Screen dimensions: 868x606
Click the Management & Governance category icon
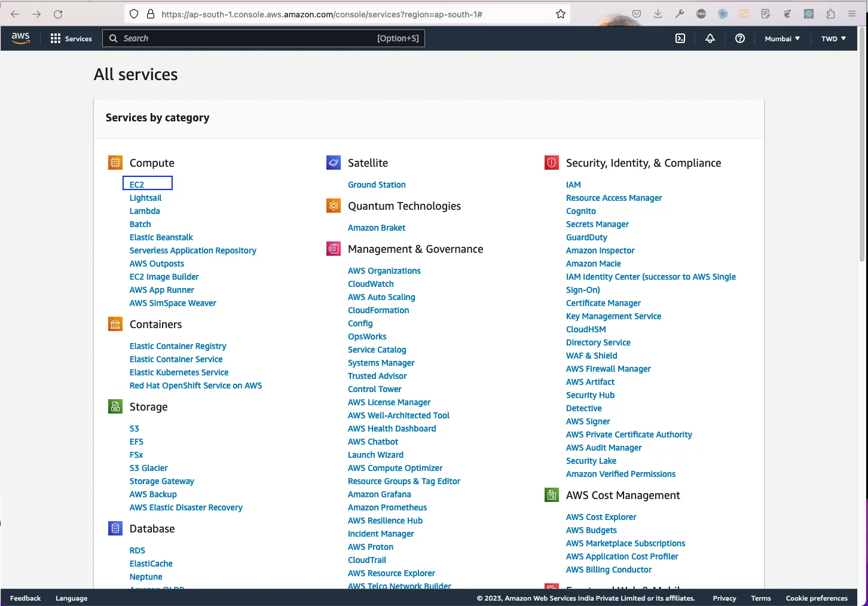pyautogui.click(x=334, y=249)
